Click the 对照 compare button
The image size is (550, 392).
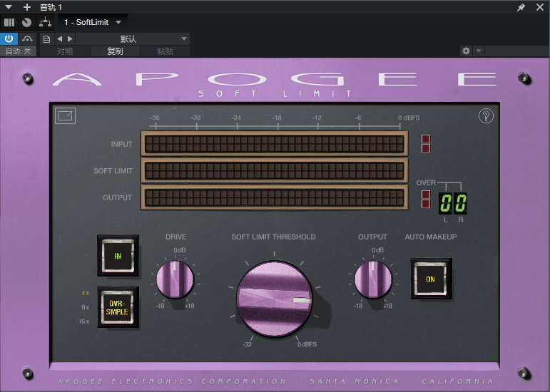(65, 51)
